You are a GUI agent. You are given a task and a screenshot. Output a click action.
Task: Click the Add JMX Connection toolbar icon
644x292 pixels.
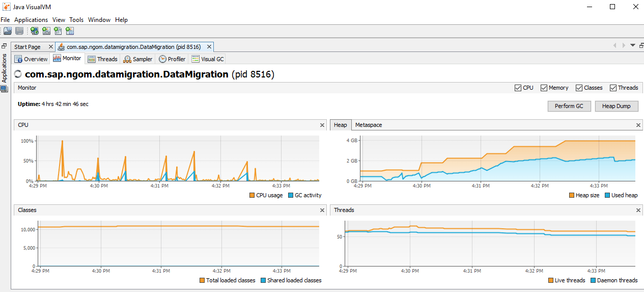point(46,31)
